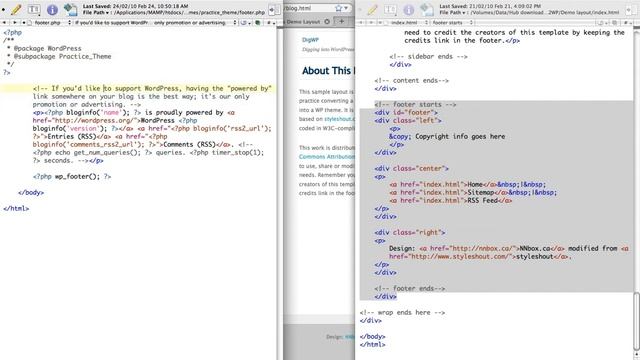This screenshot has height=360, width=640.
Task: Click "About This" heading in browser page
Action: [x=327, y=71]
